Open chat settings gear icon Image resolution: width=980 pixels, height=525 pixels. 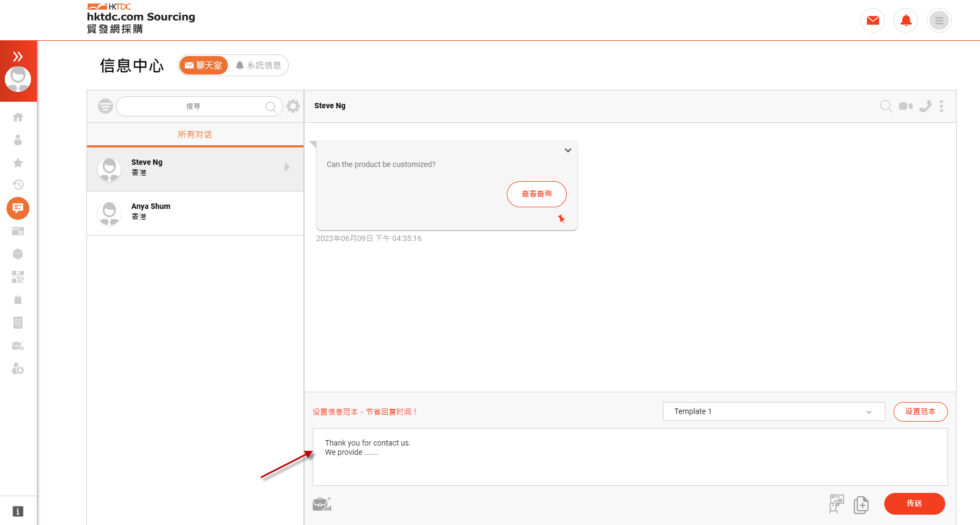pyautogui.click(x=293, y=106)
